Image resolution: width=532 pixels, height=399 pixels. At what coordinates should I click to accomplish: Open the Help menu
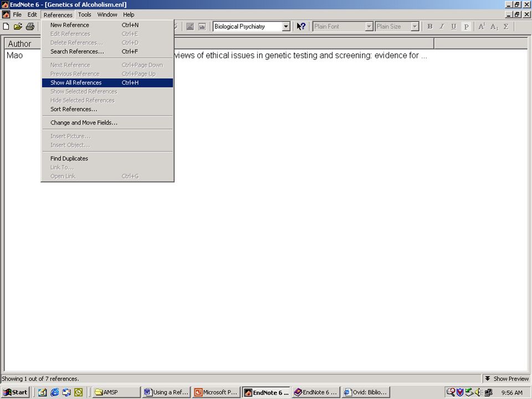[x=129, y=14]
